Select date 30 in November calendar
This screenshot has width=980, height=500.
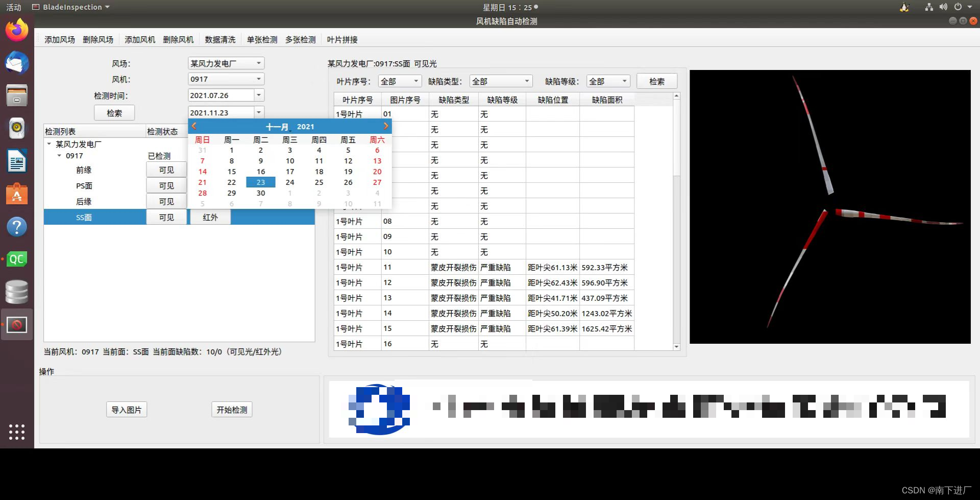pos(261,193)
